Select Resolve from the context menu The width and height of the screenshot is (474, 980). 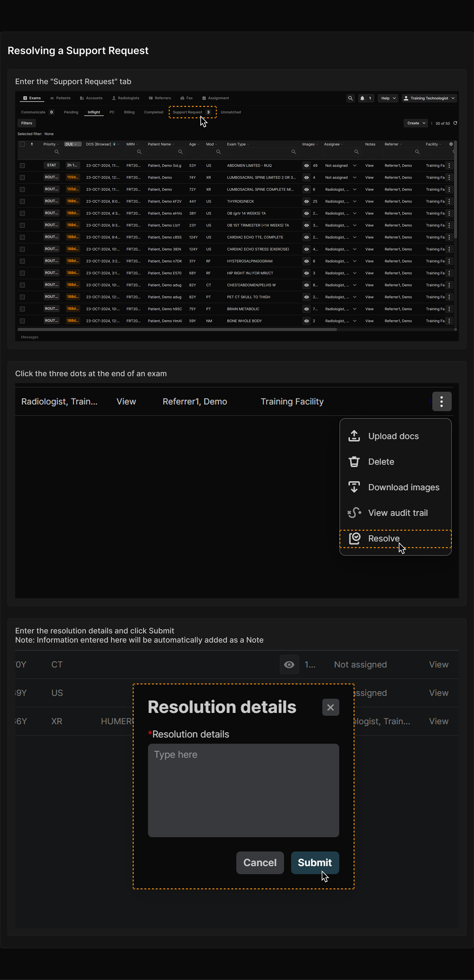[x=395, y=538]
